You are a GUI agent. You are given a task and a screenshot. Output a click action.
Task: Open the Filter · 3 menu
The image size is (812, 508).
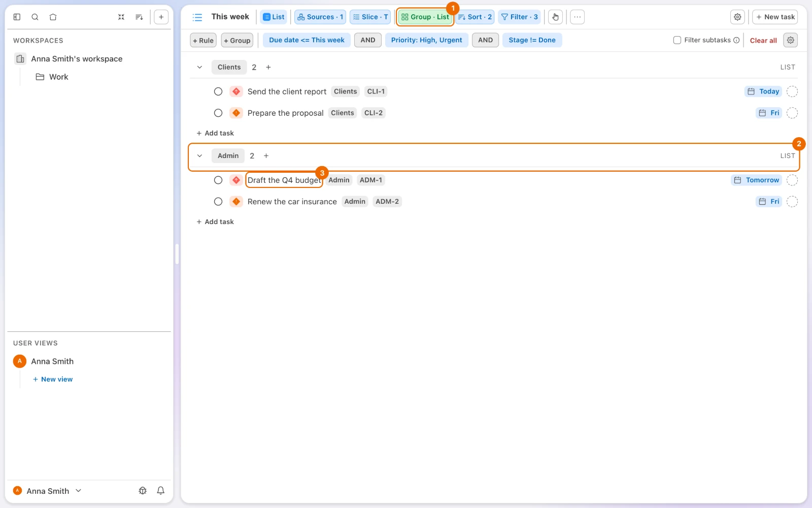click(519, 17)
